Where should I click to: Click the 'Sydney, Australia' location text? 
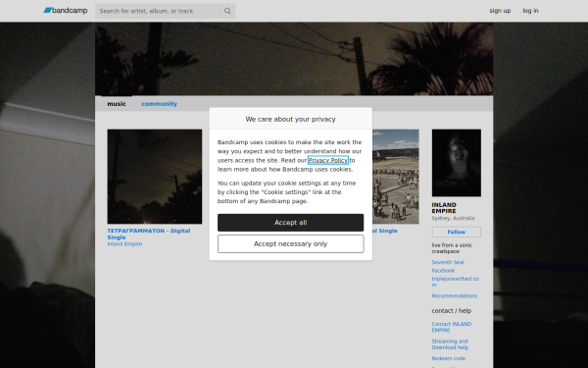point(453,218)
